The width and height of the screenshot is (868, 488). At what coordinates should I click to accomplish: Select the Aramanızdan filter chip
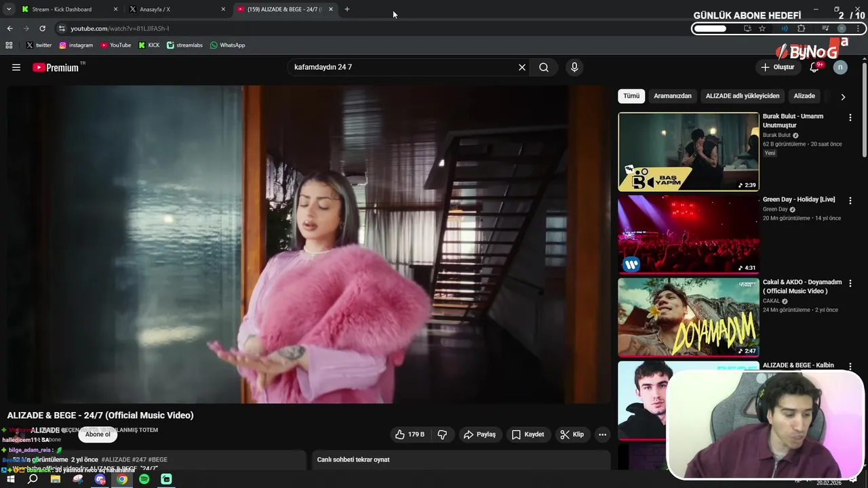click(673, 96)
